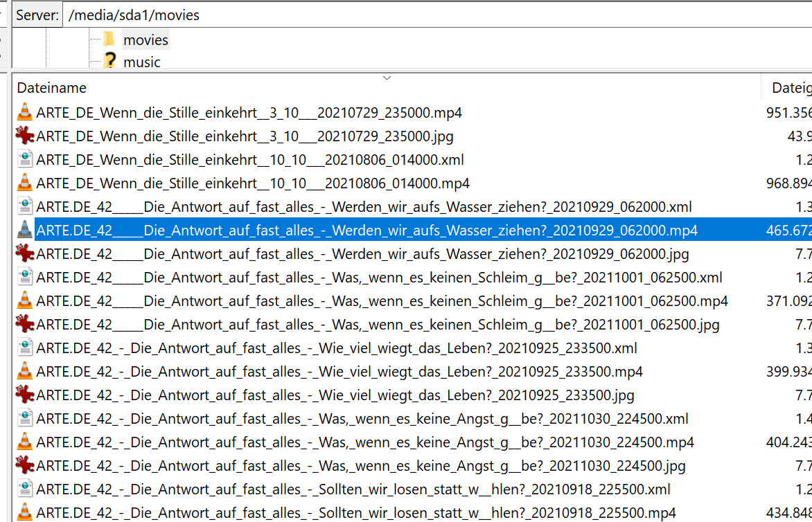Click XML icon of keinen_Schleim xml file

point(25,277)
